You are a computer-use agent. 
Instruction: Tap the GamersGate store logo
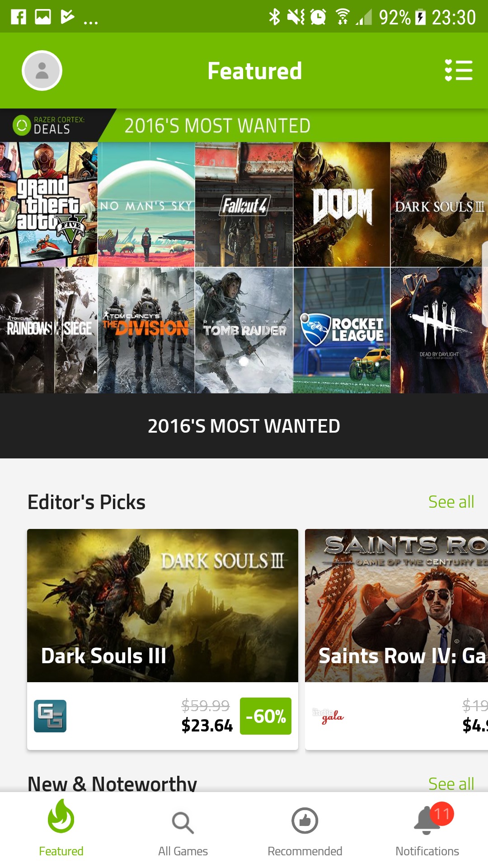point(50,716)
